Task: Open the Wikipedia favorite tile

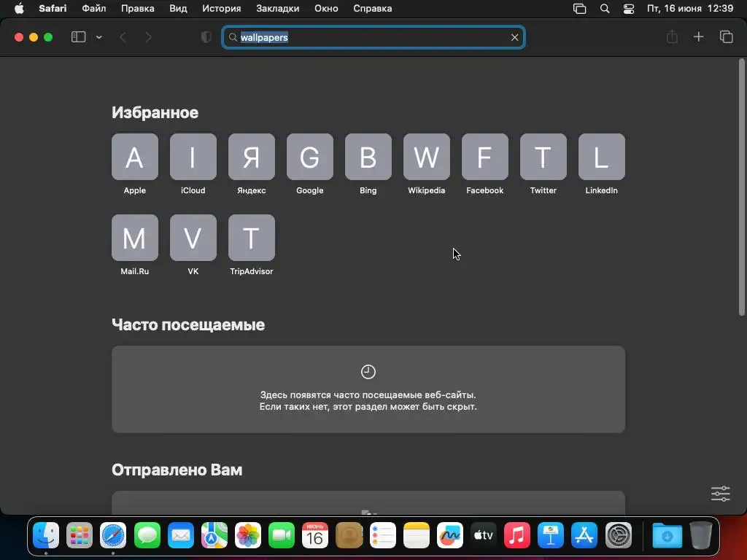Action: 426,157
